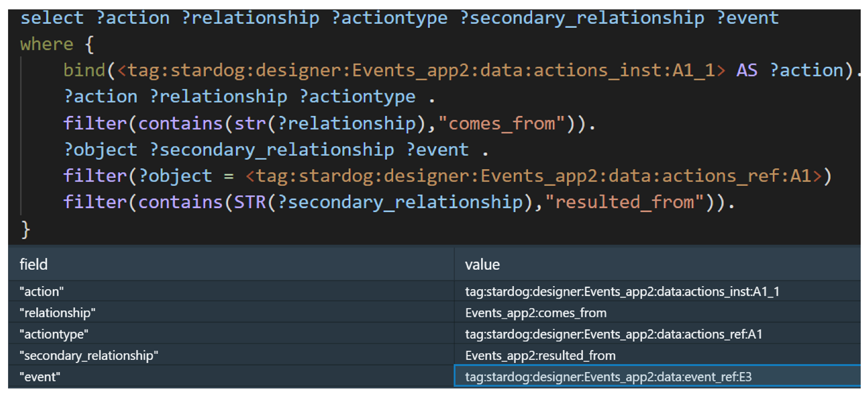
Task: Click the closing curly brace of query
Action: [26, 229]
